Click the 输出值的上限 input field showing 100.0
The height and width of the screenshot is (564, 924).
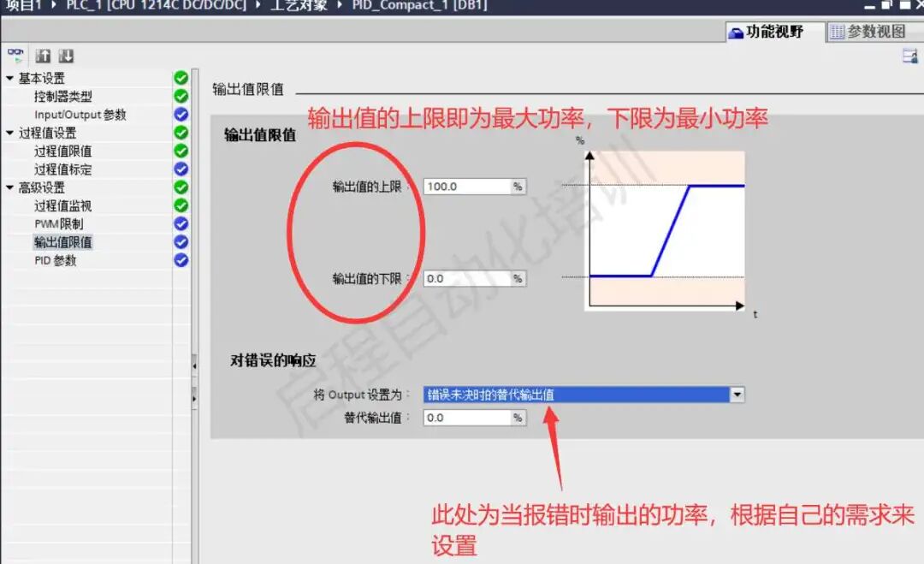471,185
